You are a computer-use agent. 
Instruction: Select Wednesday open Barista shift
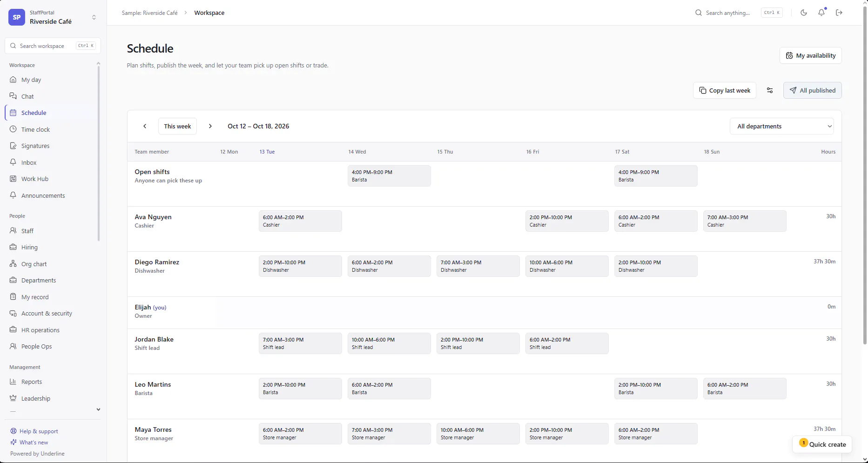pyautogui.click(x=389, y=176)
